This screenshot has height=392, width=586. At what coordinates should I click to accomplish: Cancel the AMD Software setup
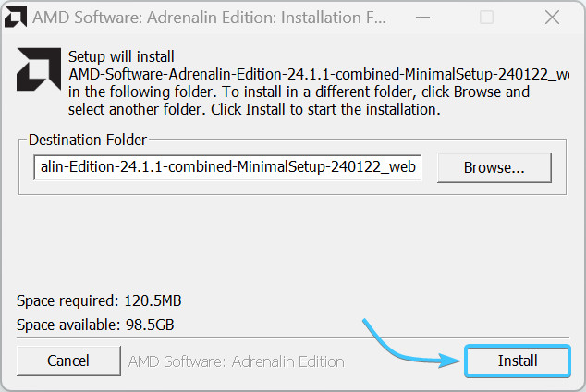[x=68, y=361]
